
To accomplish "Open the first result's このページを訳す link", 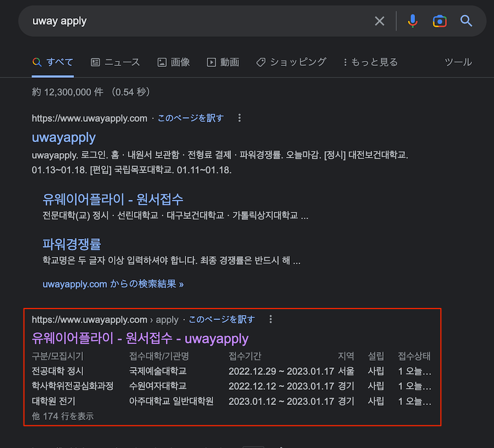I will [190, 118].
